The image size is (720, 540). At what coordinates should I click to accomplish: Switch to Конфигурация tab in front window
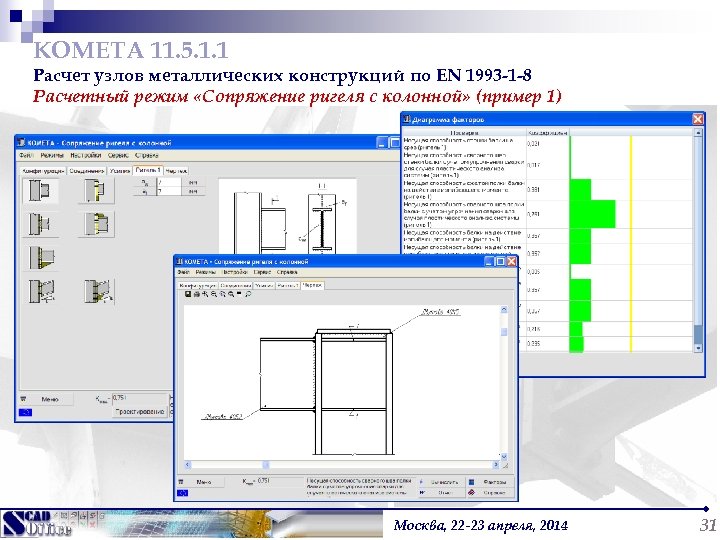(197, 286)
